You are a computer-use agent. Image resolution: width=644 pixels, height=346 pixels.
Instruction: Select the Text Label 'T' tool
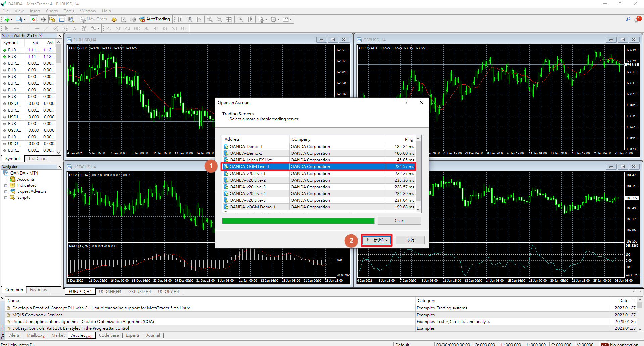pyautogui.click(x=84, y=28)
